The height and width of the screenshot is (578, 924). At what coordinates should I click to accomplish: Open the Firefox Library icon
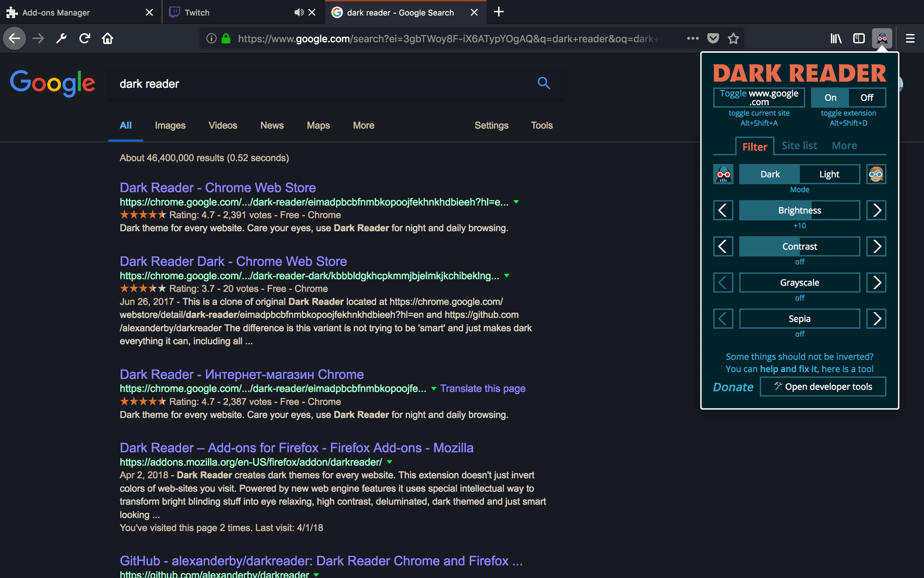(836, 38)
